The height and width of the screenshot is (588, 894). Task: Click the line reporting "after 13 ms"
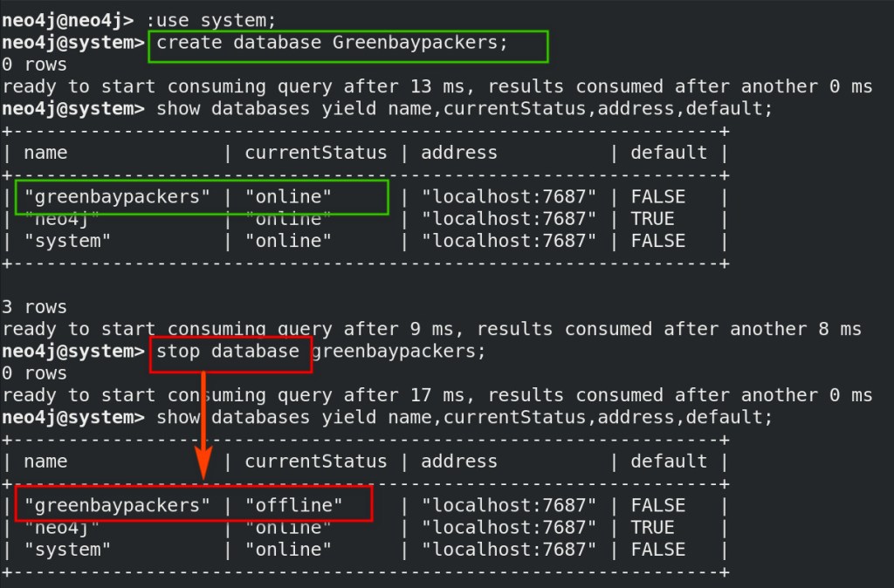[437, 86]
